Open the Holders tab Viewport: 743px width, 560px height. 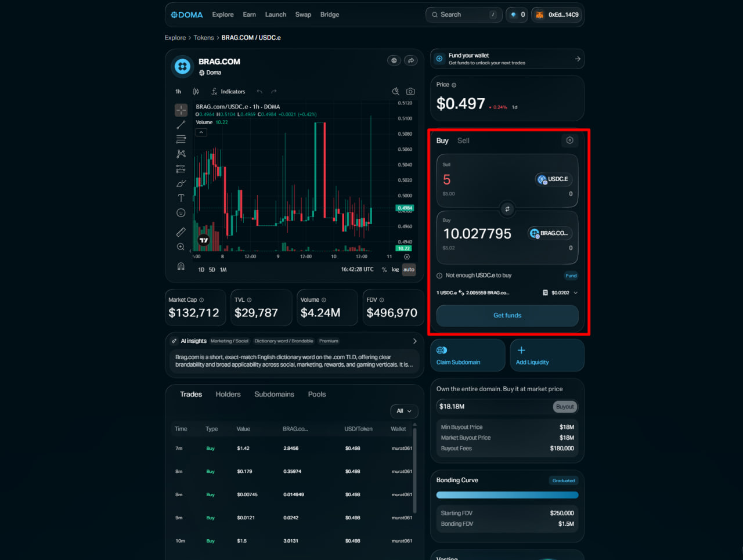tap(228, 395)
